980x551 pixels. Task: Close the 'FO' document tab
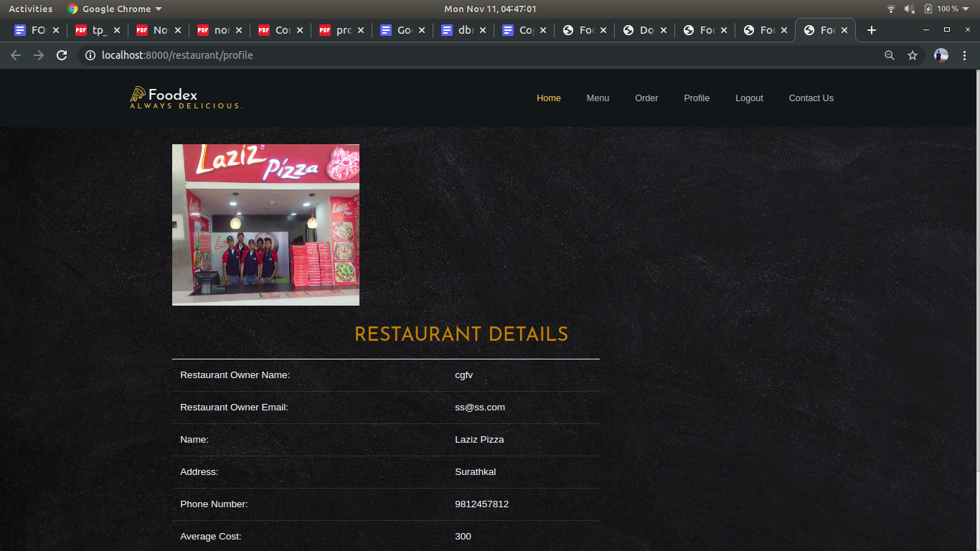click(56, 30)
